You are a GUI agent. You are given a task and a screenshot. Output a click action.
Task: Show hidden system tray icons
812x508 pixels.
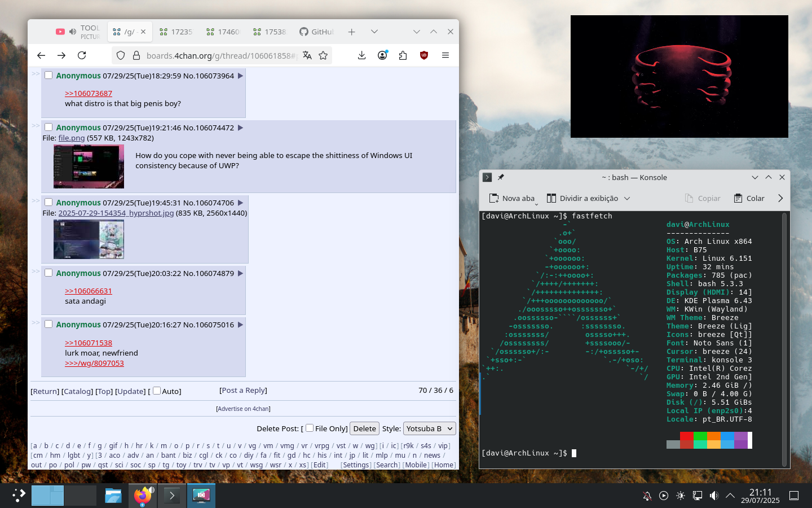click(730, 496)
